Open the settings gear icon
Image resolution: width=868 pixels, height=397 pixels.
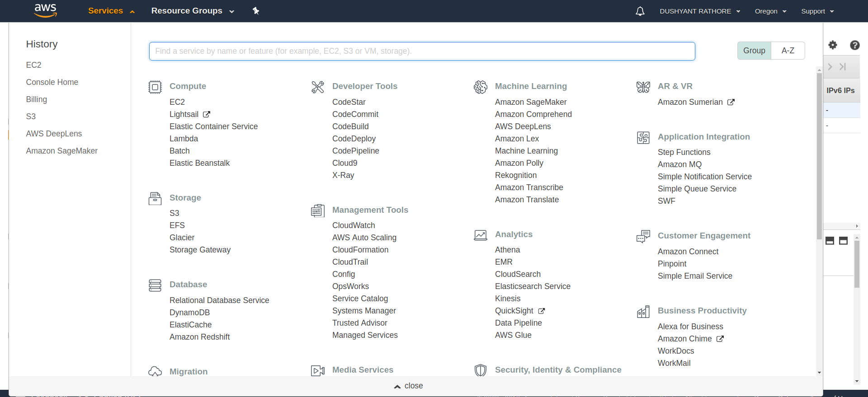tap(833, 45)
